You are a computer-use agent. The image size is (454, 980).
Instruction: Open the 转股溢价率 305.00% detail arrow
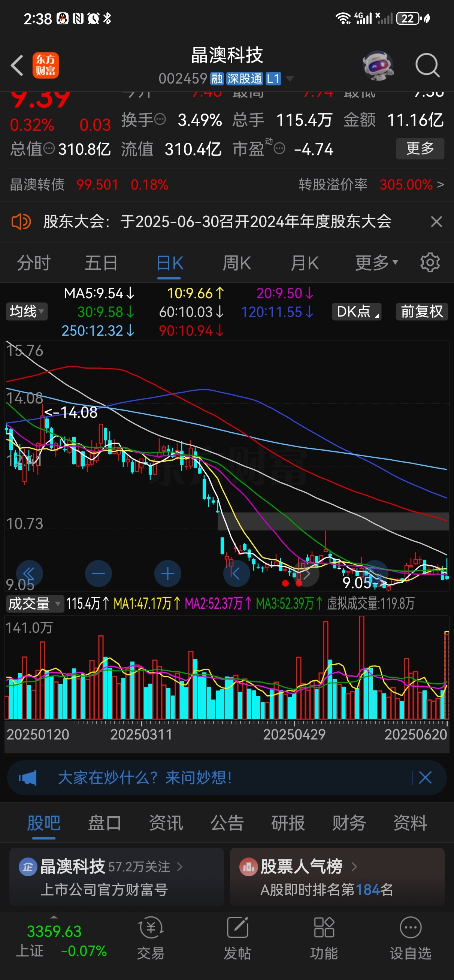point(440,185)
